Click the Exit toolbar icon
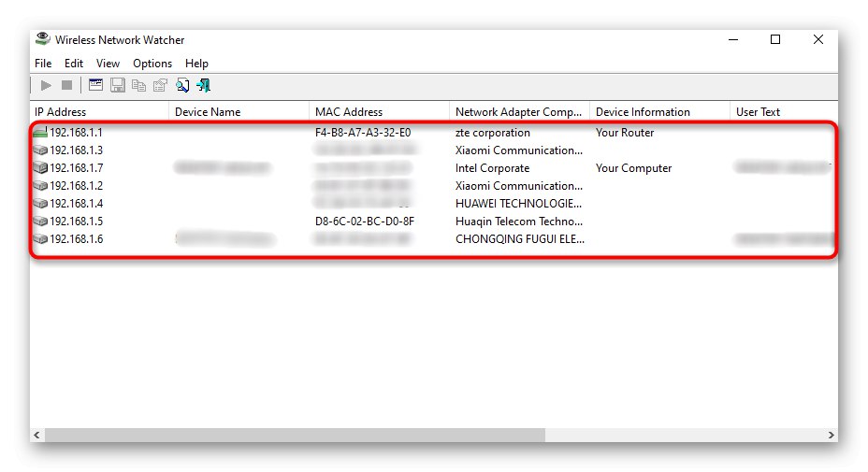The width and height of the screenshot is (868, 472). pyautogui.click(x=204, y=85)
